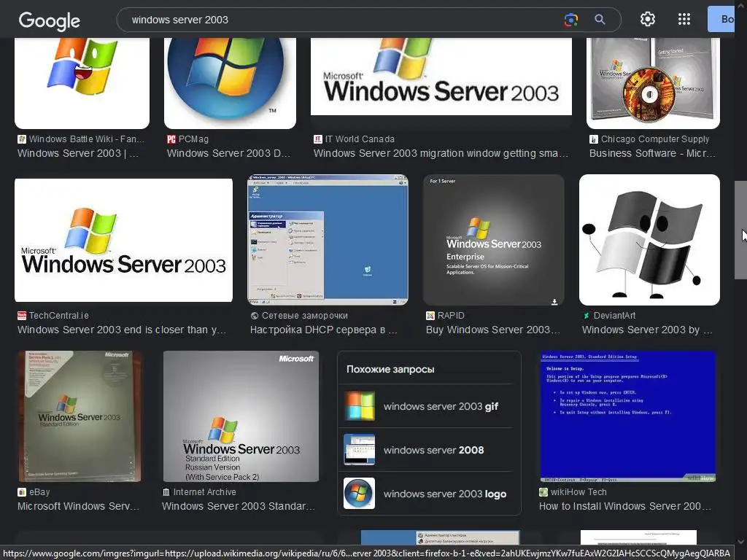Click the wikiHow Tech favicon
This screenshot has height=560, width=747.
543,492
